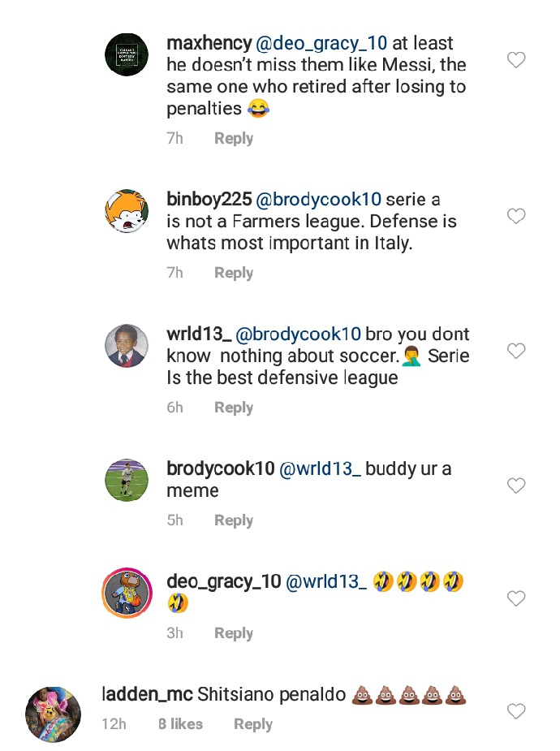Image resolution: width=560 pixels, height=751 pixels.
Task: Open binboy225's fox avatar
Action: click(x=127, y=211)
